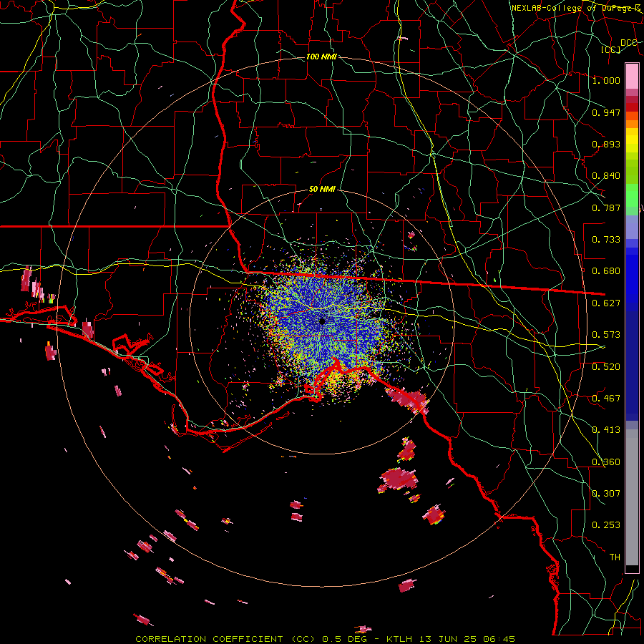The image size is (644, 644).
Task: Click the 100 NMI range ring label
Action: [x=321, y=57]
